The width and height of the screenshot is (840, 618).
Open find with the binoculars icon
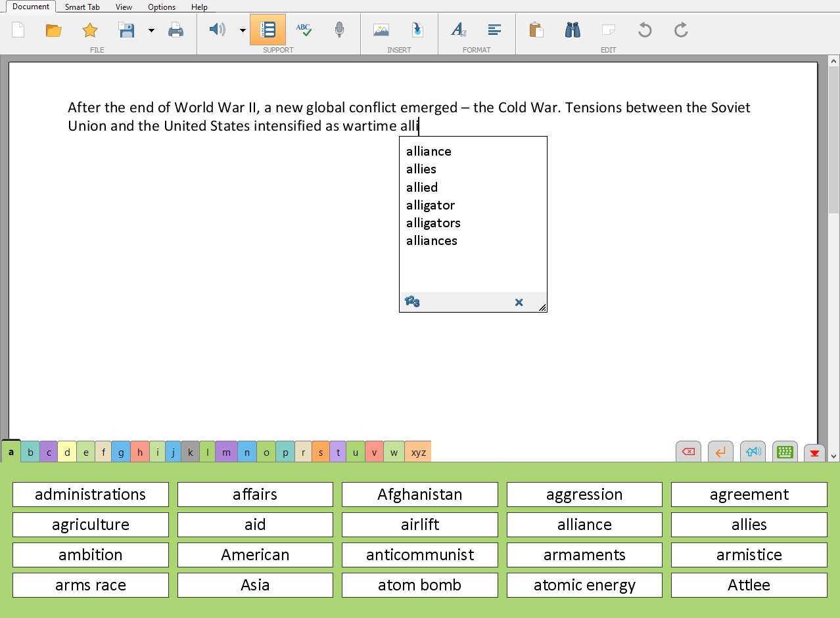pos(572,30)
